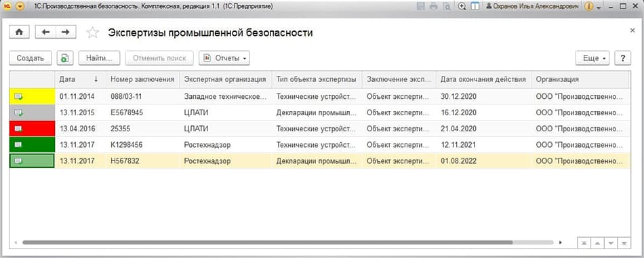The height and width of the screenshot is (258, 644).
Task: Open the 1C main menu dropdown
Action: (x=20, y=7)
